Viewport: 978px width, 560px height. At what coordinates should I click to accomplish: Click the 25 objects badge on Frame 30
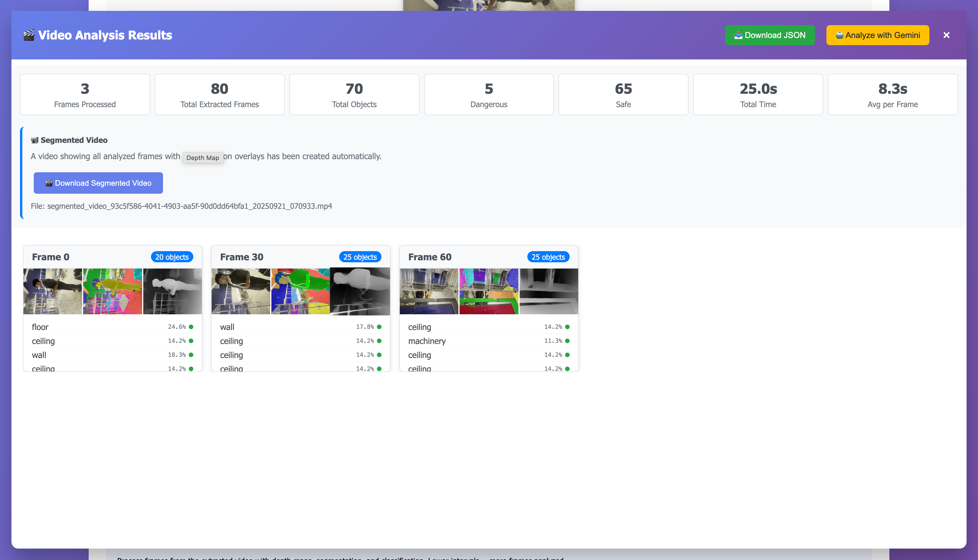(360, 257)
